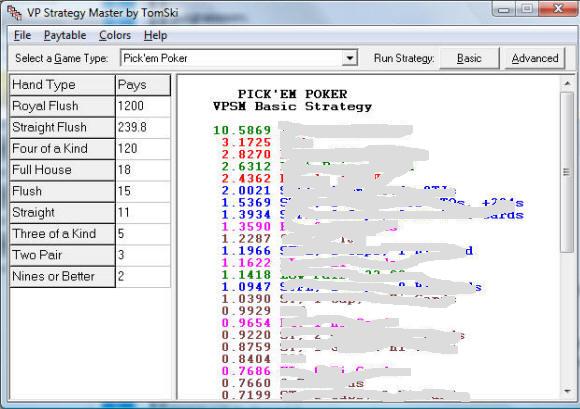Minimize the VP Strategy Master window
Viewport: 580px width, 409px height.
click(503, 9)
